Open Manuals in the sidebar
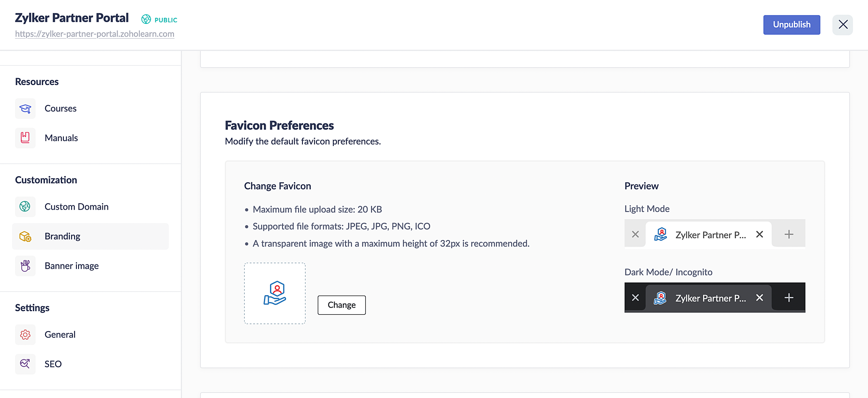The width and height of the screenshot is (868, 398). [90, 138]
